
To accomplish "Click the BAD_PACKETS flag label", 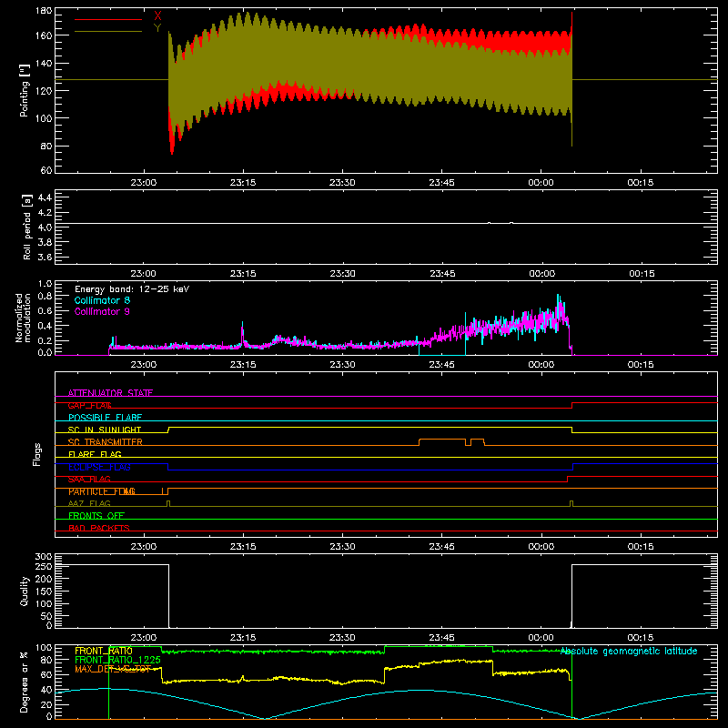I will [99, 528].
